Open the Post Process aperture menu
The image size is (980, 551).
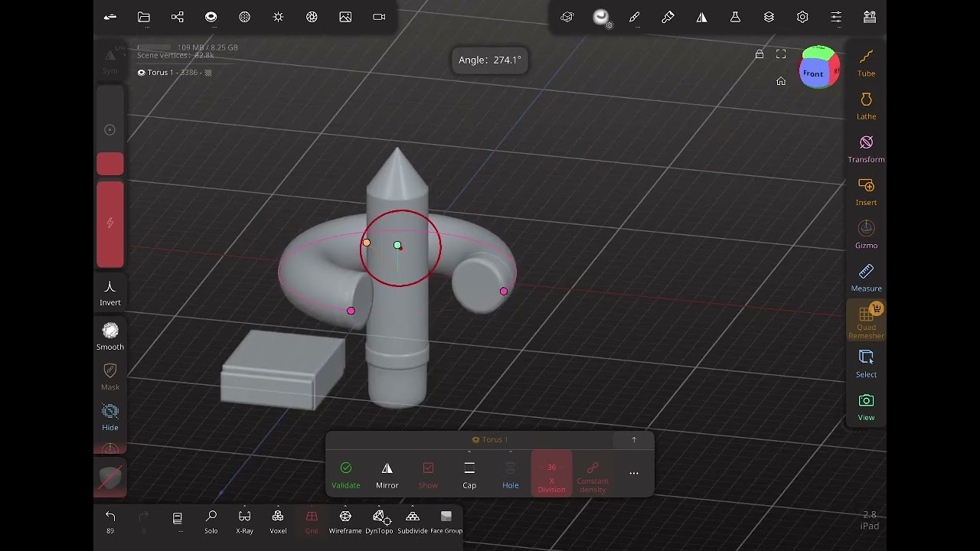(x=312, y=17)
